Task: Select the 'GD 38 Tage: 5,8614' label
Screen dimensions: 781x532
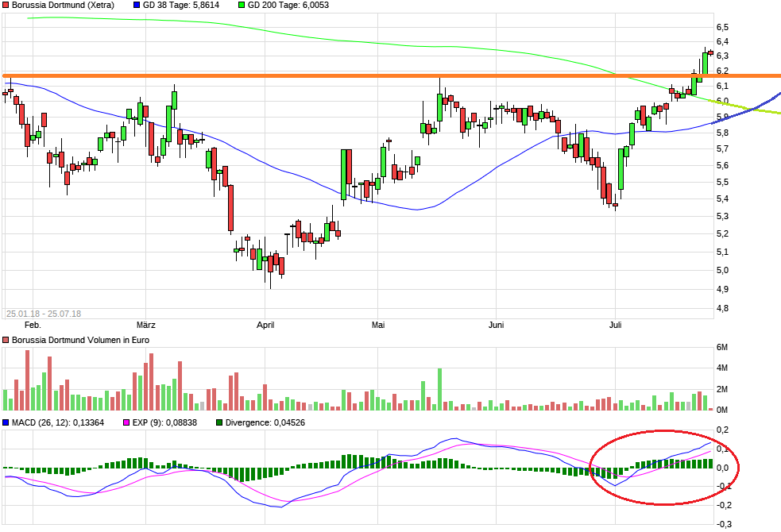Action: click(x=181, y=5)
